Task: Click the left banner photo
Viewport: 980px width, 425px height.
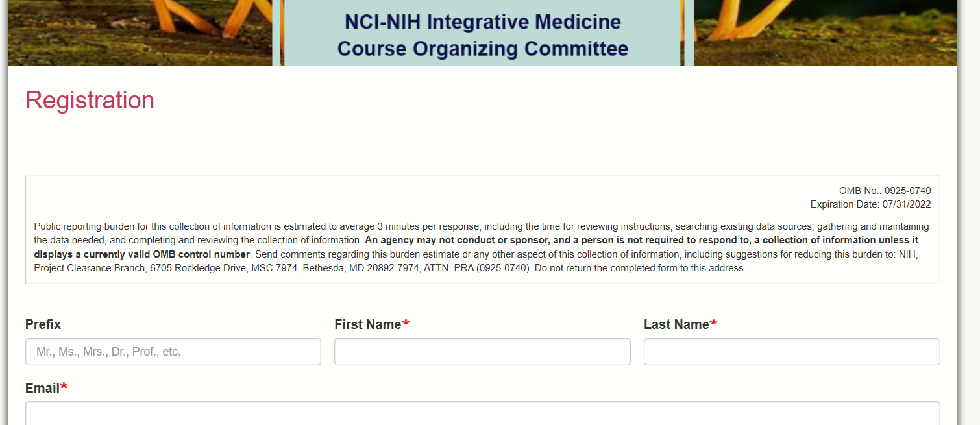Action: pos(140,32)
